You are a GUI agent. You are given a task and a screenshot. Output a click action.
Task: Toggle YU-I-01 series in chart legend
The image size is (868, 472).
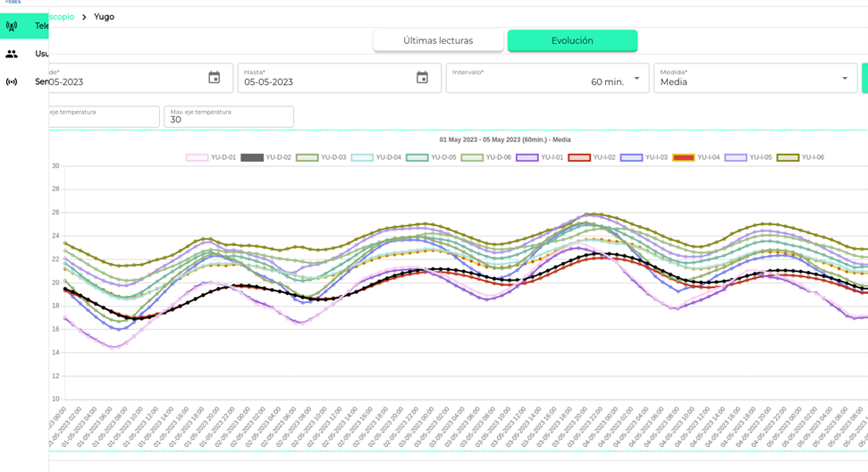coord(540,157)
